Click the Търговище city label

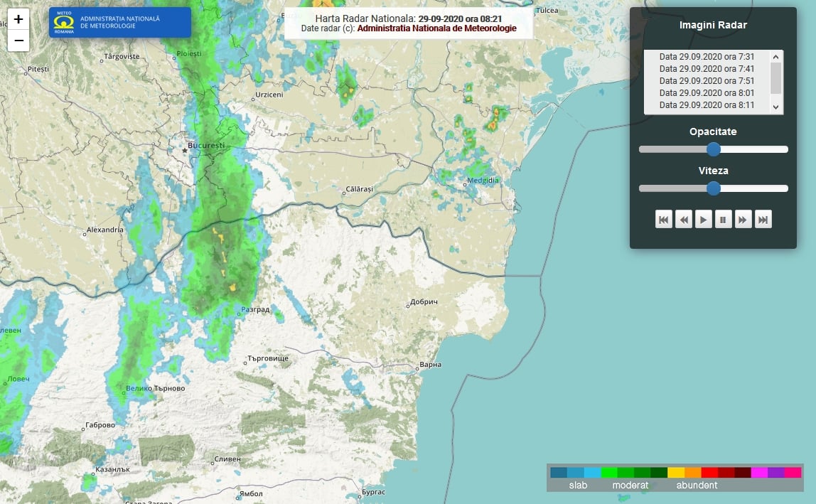coord(268,358)
